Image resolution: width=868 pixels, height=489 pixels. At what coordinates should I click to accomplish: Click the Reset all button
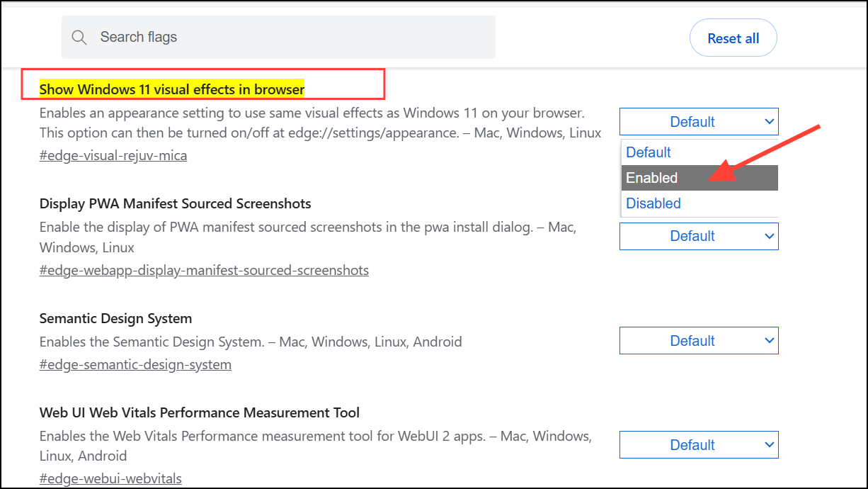pyautogui.click(x=733, y=38)
